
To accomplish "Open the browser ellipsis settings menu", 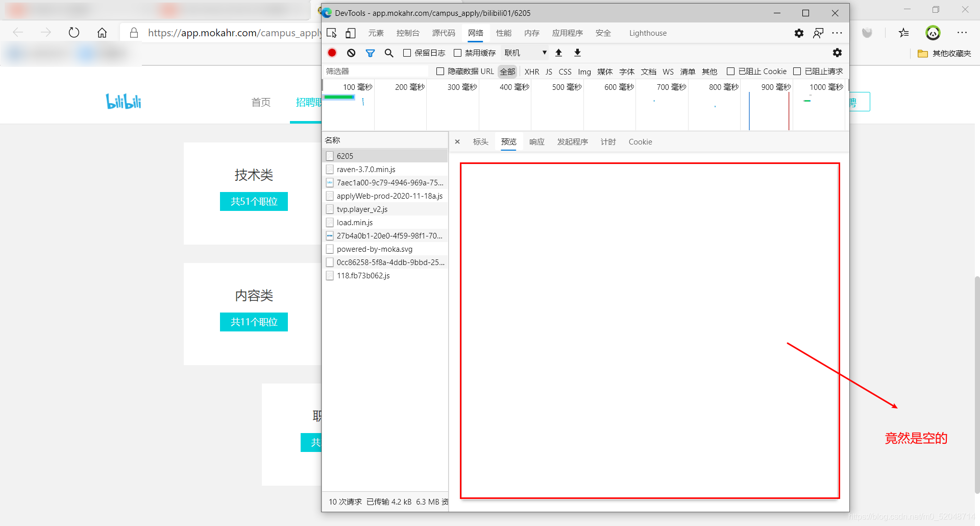I will [962, 33].
